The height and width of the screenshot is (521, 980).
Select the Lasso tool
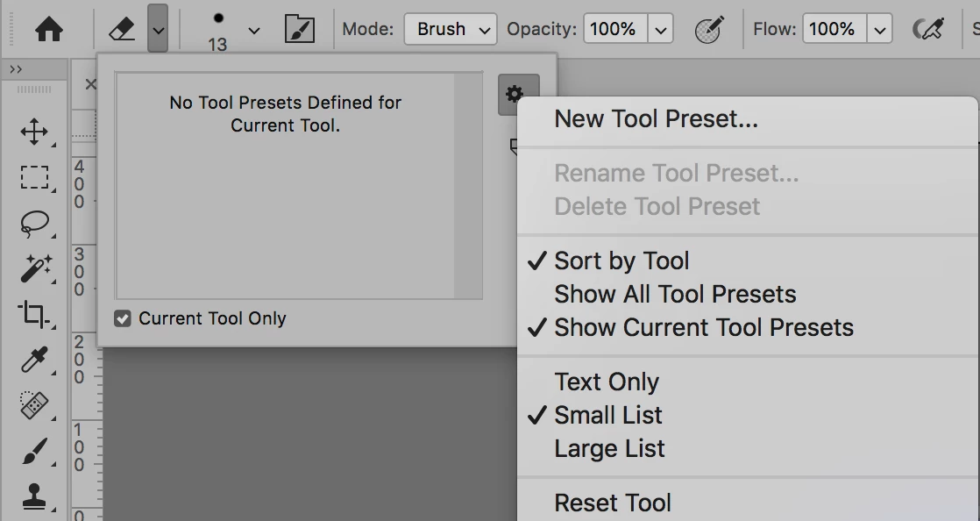(x=34, y=223)
